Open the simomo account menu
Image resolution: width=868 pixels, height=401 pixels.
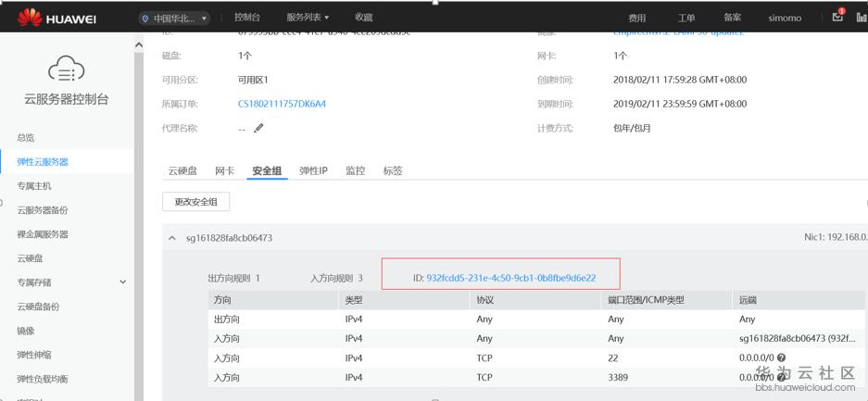785,19
